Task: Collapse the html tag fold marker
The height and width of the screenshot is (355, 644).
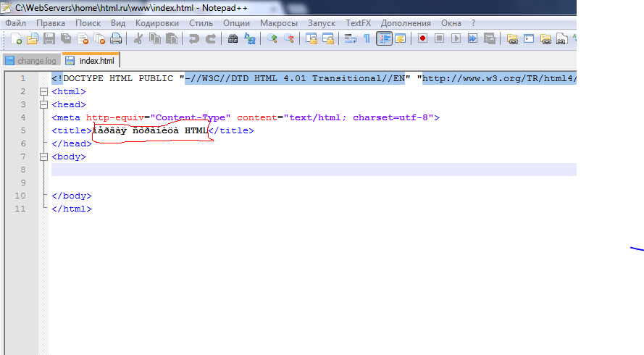Action: tap(44, 91)
